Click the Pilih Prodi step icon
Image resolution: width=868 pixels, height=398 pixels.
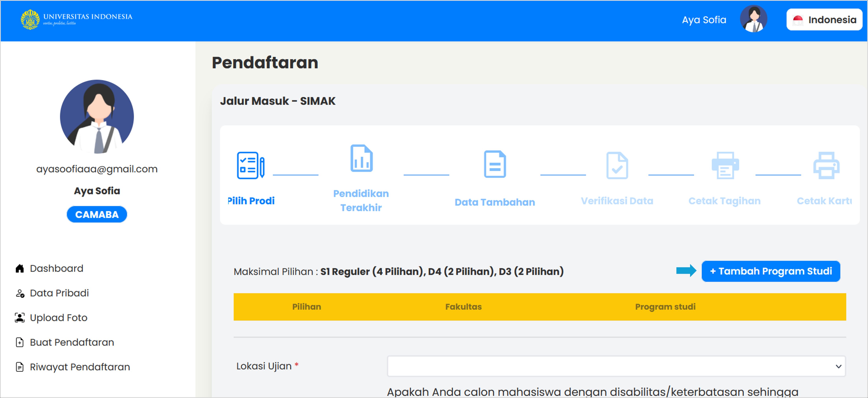click(250, 165)
